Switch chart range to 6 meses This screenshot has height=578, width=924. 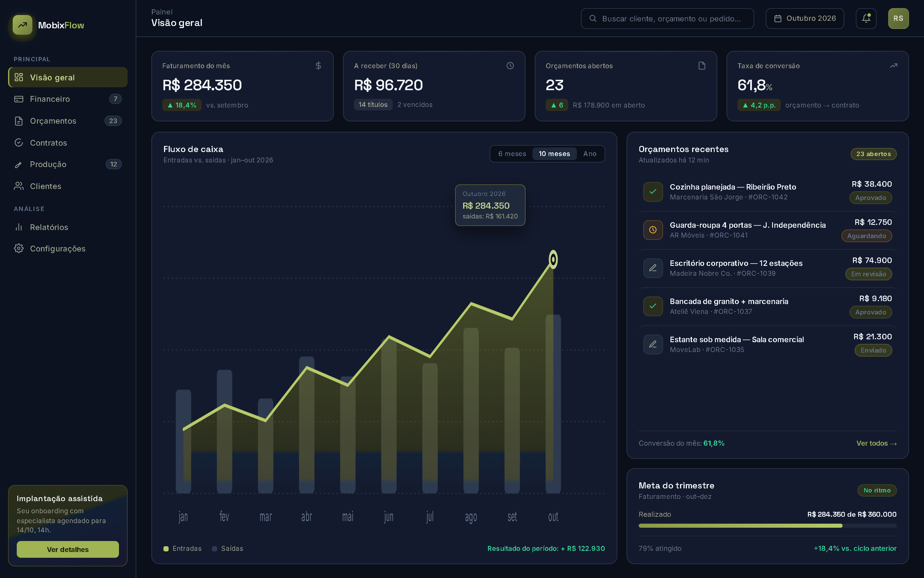(x=512, y=154)
